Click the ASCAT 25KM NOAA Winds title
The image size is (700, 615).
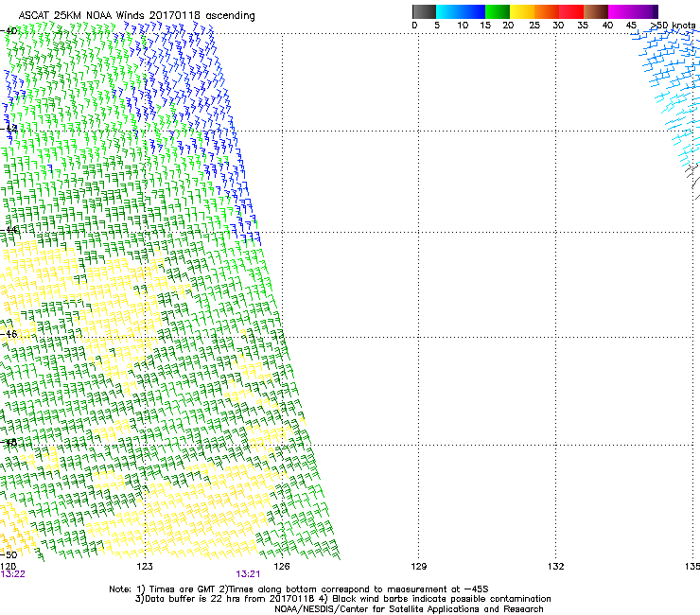tap(136, 15)
